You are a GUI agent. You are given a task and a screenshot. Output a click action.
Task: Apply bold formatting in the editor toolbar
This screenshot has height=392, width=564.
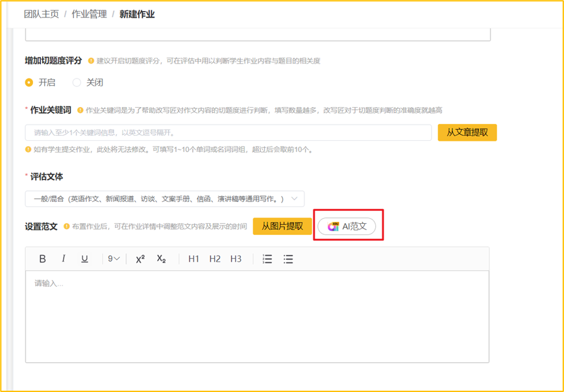[42, 258]
